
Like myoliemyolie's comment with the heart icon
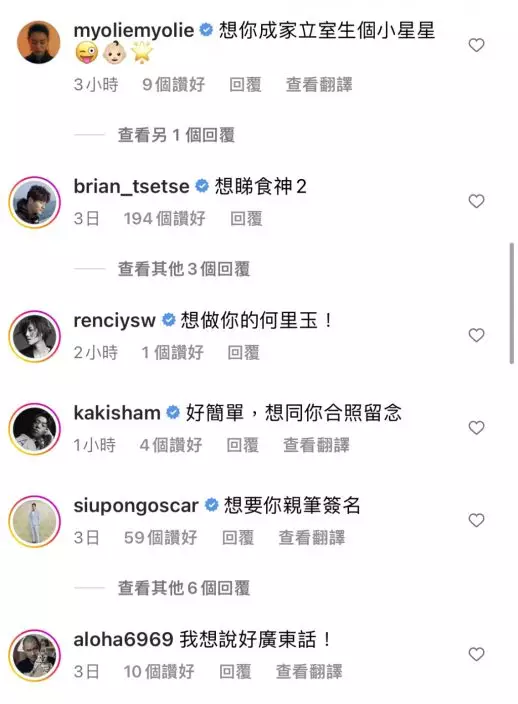click(476, 45)
